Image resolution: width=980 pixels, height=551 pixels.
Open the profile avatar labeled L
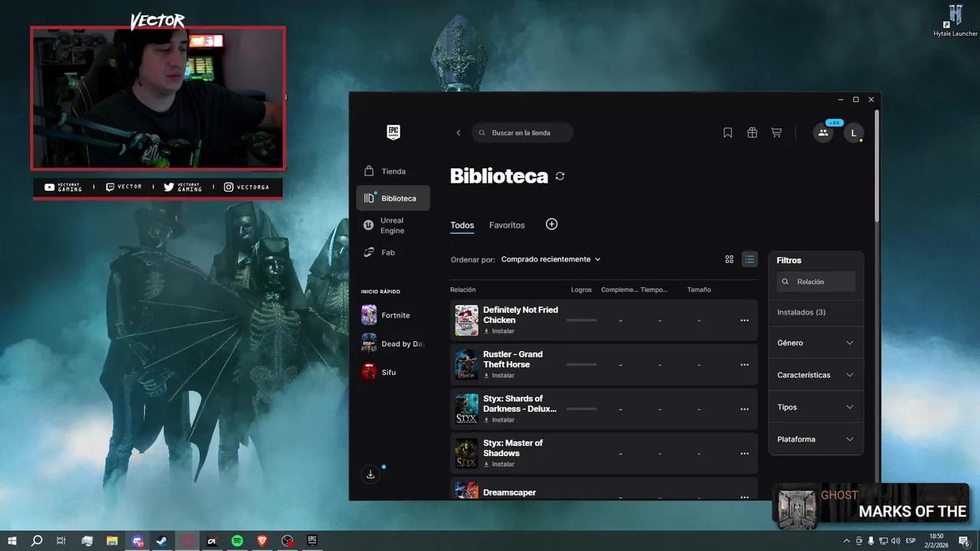click(854, 132)
